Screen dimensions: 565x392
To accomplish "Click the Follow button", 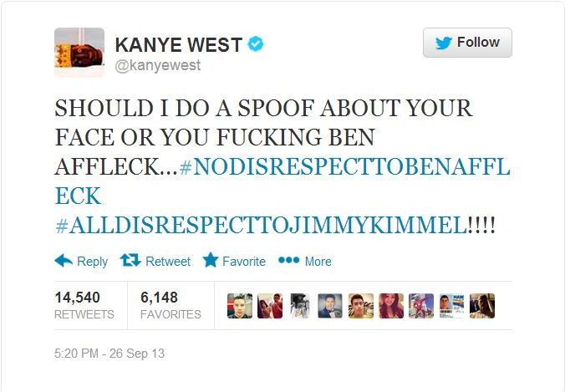I will coord(467,43).
